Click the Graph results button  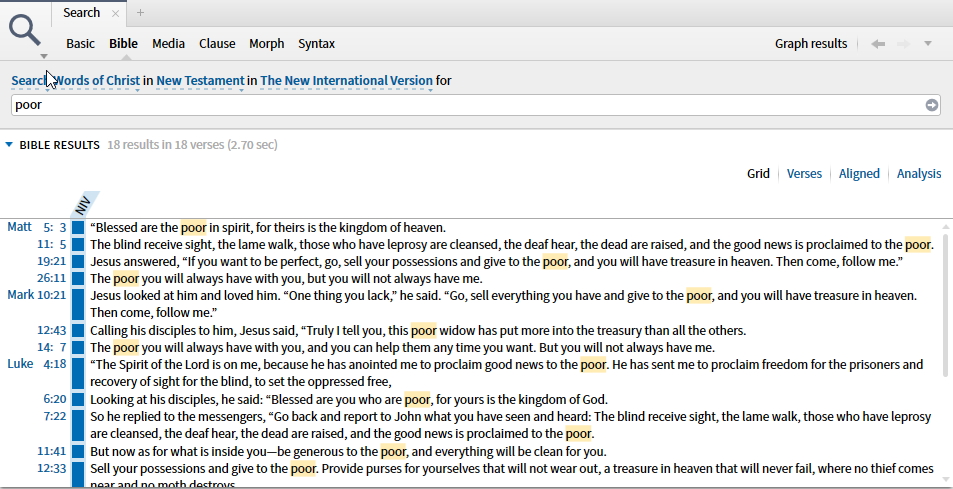point(811,44)
